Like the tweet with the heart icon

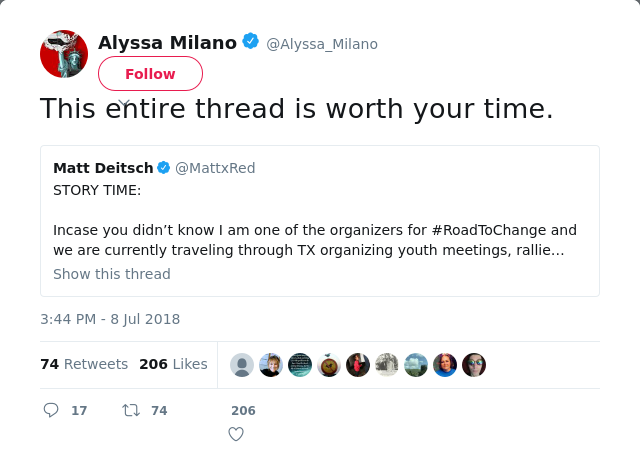[236, 434]
